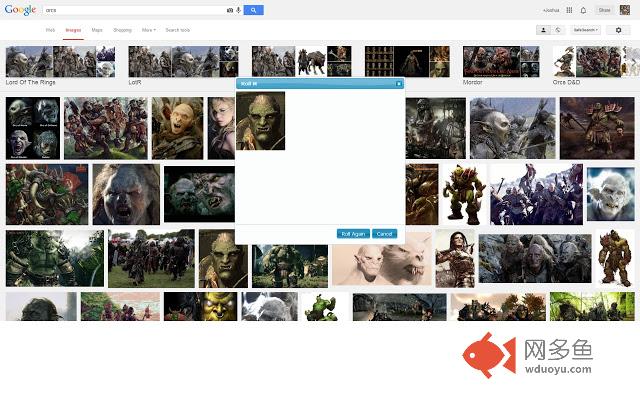Open the red and green orc horde thumbnail

(47, 194)
